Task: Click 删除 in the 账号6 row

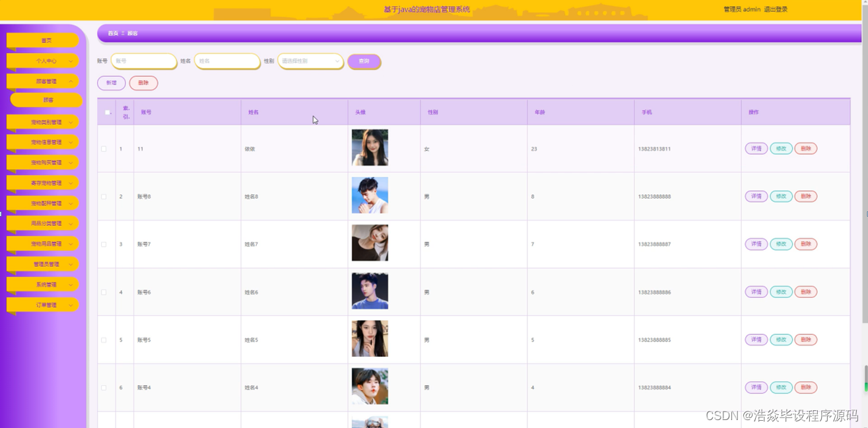Action: pos(806,292)
